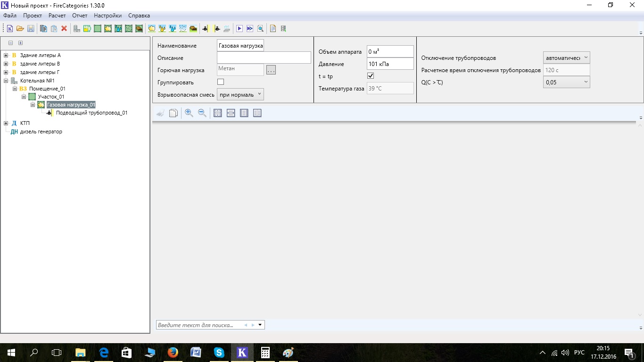The height and width of the screenshot is (362, 644).
Task: Click the magnifier preview icon in main toolbar
Action: point(260,28)
